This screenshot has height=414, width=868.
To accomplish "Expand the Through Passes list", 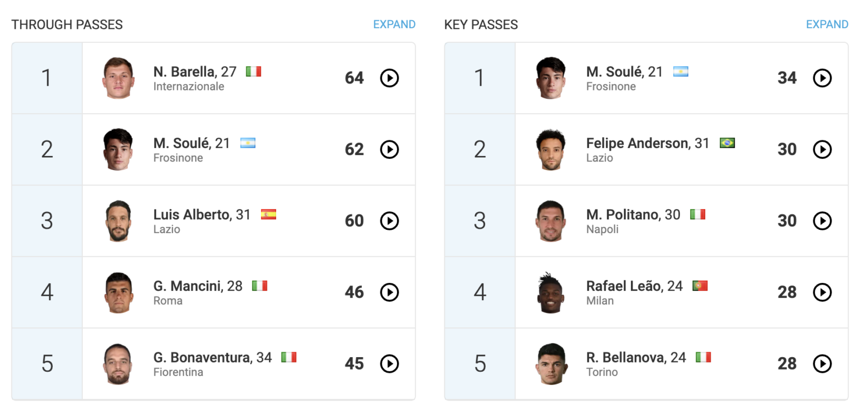I will click(394, 24).
